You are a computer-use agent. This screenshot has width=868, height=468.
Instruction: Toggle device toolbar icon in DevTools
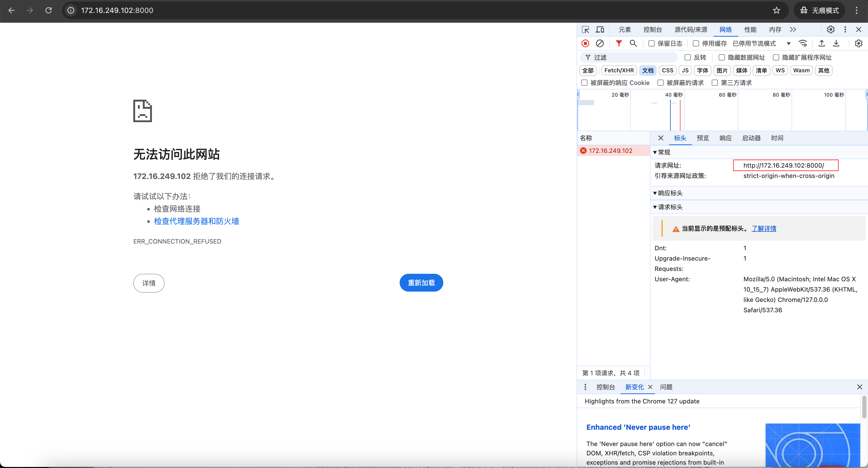click(600, 30)
